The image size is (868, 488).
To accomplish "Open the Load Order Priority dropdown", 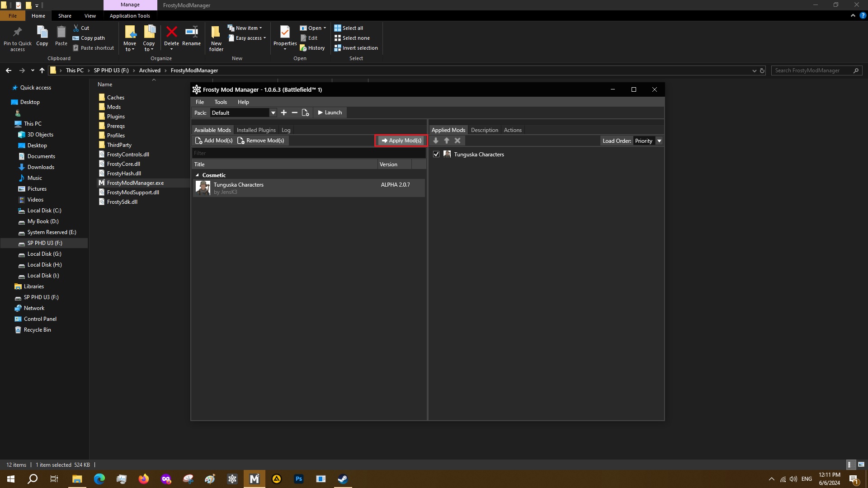I will [x=659, y=141].
